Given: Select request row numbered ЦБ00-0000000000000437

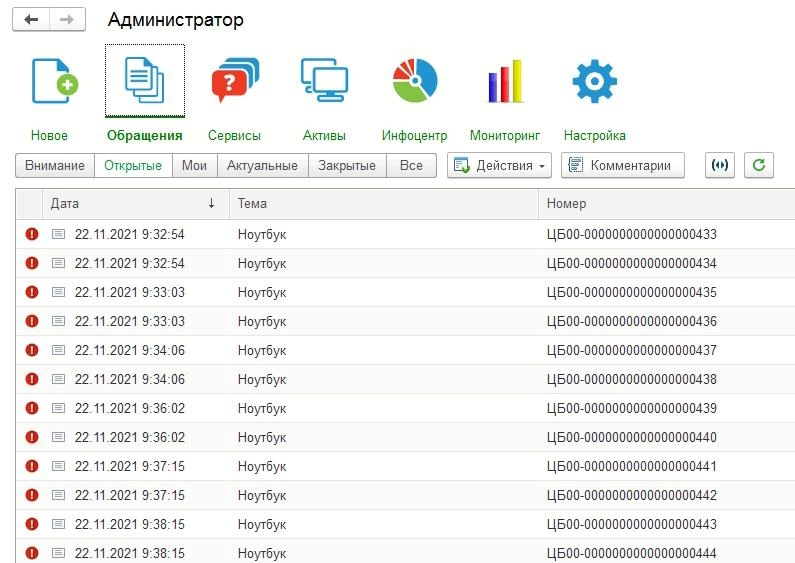Looking at the screenshot, I should (405, 350).
